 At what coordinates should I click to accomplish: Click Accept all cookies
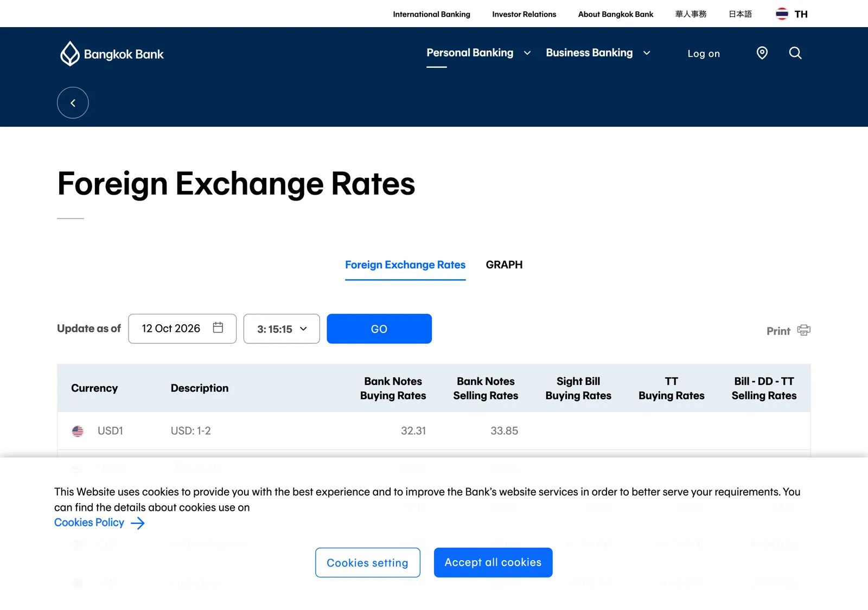493,562
